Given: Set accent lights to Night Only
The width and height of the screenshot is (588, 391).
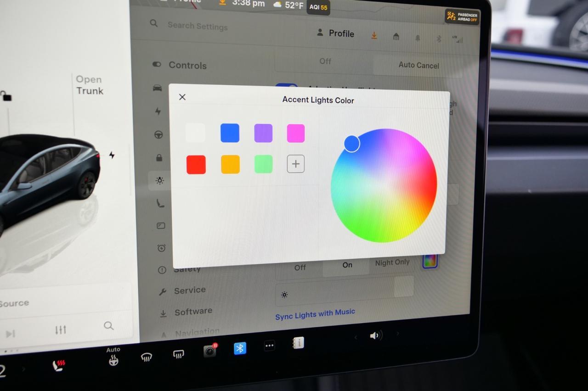Looking at the screenshot, I should pyautogui.click(x=392, y=263).
